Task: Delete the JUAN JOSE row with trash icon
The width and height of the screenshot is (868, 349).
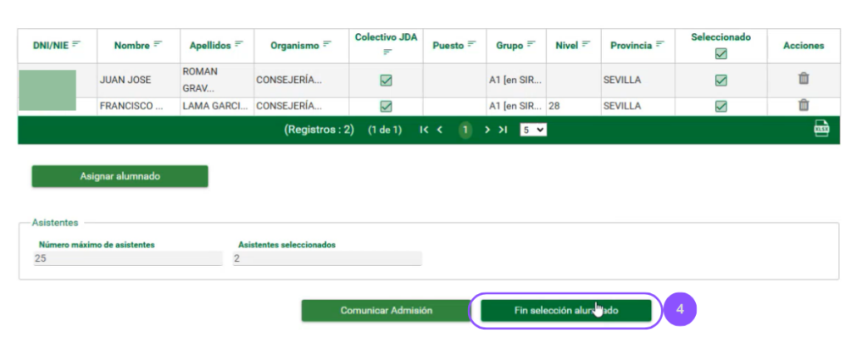Action: point(804,79)
